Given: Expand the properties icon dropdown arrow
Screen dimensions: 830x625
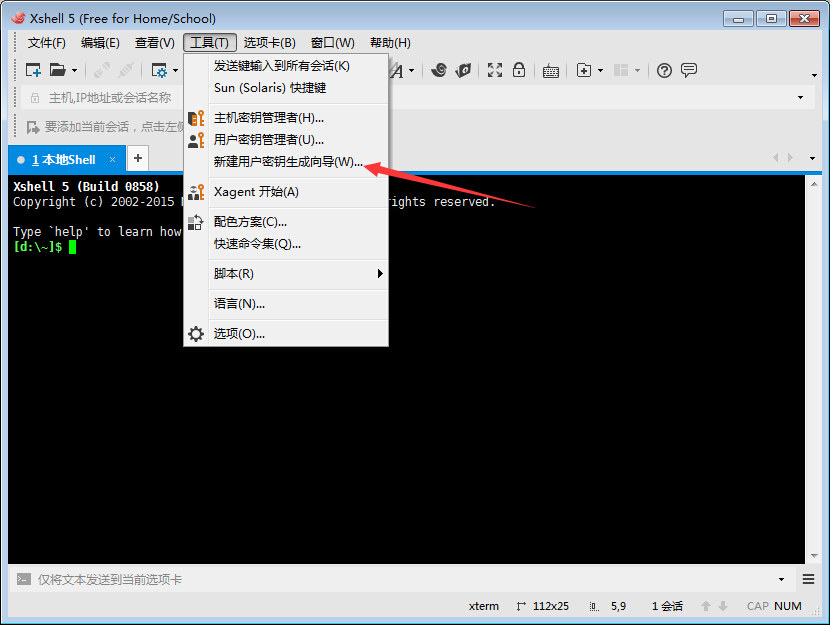Looking at the screenshot, I should point(175,70).
